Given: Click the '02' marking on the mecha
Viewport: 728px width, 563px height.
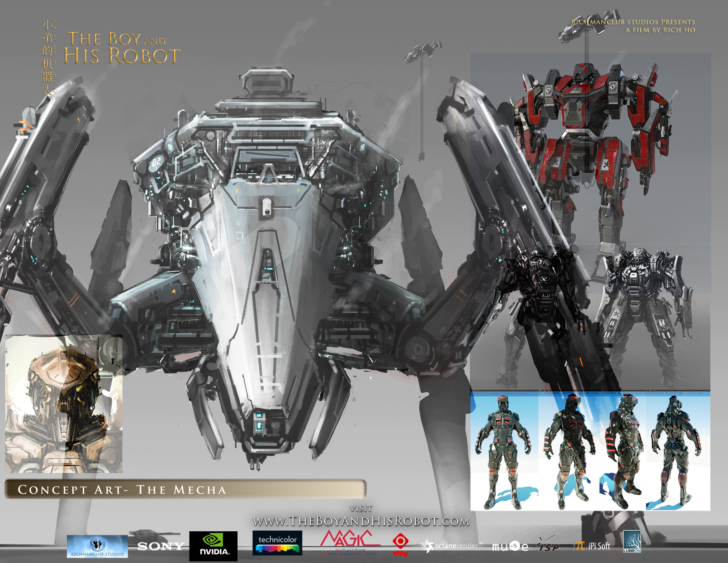Looking at the screenshot, I should (156, 162).
